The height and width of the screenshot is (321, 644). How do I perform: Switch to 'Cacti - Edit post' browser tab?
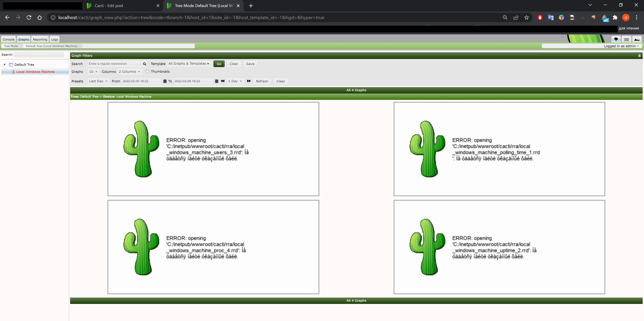pos(123,6)
